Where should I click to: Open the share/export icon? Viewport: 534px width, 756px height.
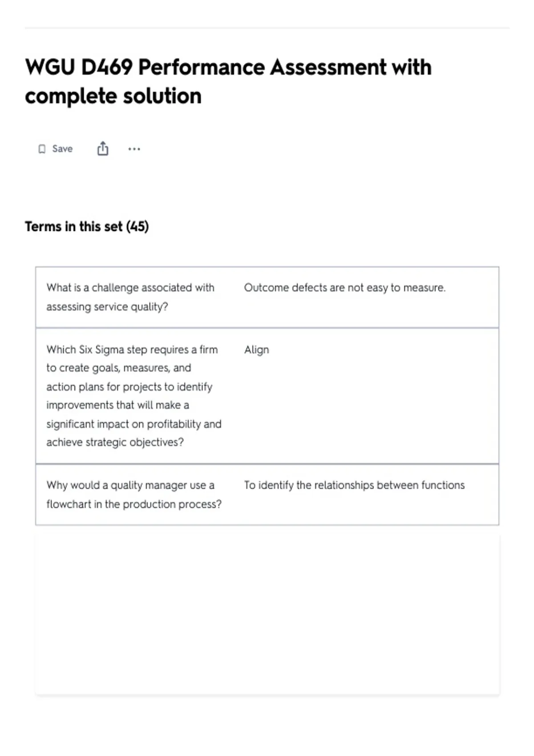pos(103,149)
